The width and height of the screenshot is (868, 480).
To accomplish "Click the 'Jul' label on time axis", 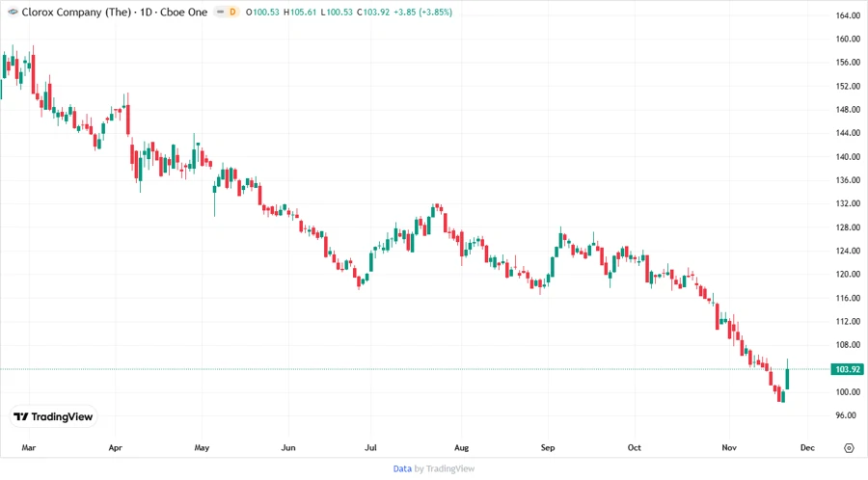I will (x=370, y=447).
